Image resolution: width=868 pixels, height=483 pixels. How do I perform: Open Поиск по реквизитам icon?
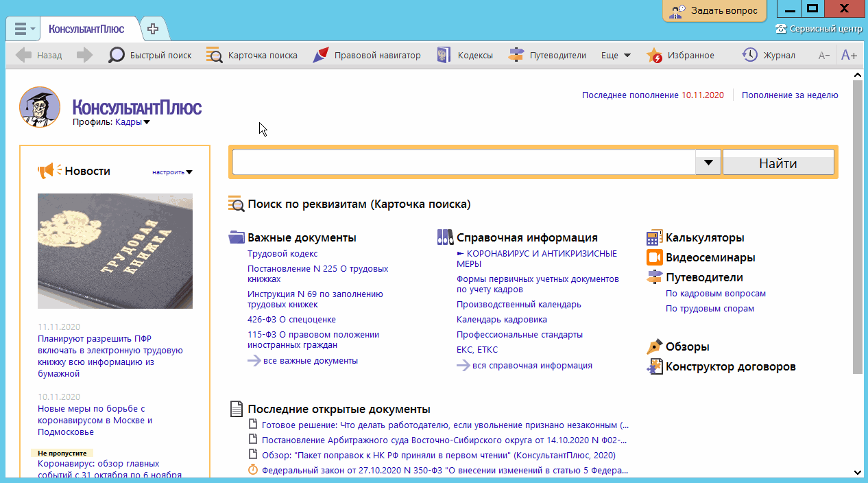click(236, 204)
